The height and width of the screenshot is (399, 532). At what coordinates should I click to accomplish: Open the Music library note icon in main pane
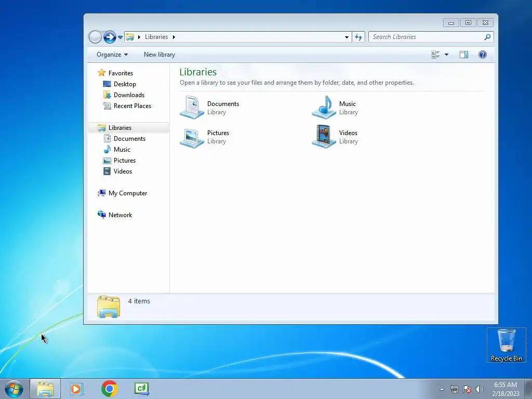(324, 108)
